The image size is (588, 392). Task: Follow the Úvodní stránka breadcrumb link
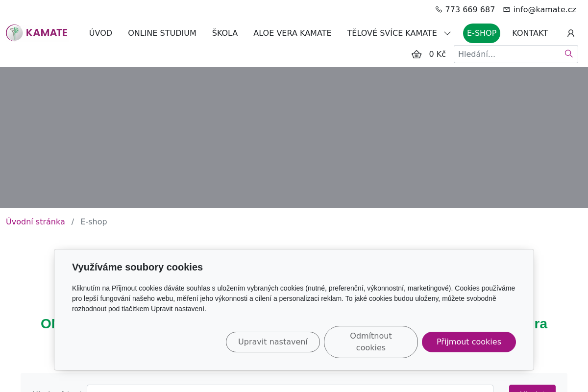pyautogui.click(x=35, y=221)
